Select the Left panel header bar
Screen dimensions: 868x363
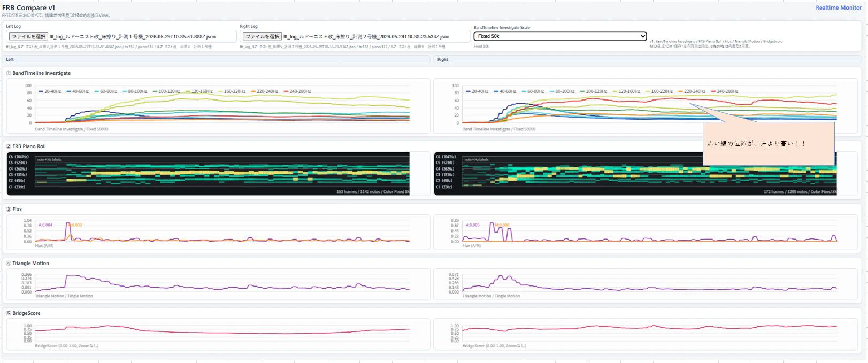click(216, 59)
